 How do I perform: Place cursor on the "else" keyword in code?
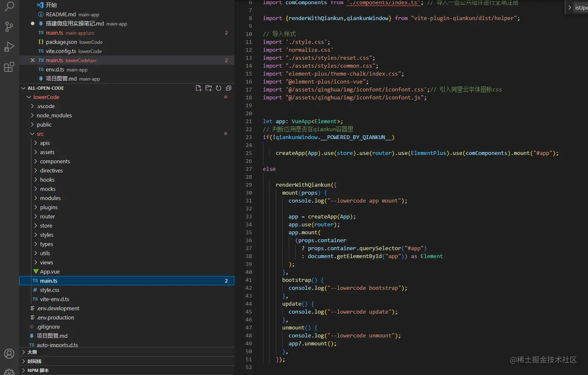coord(269,169)
